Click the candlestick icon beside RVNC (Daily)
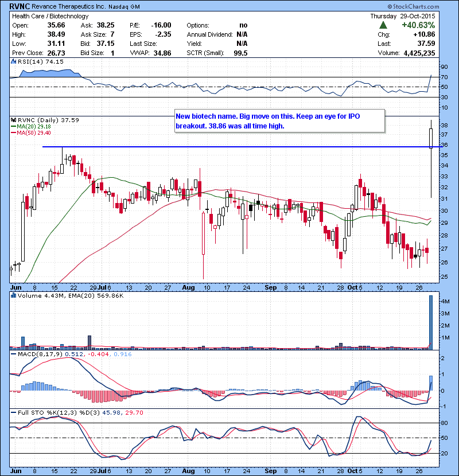Screen dimensions: 459x476 (13, 120)
